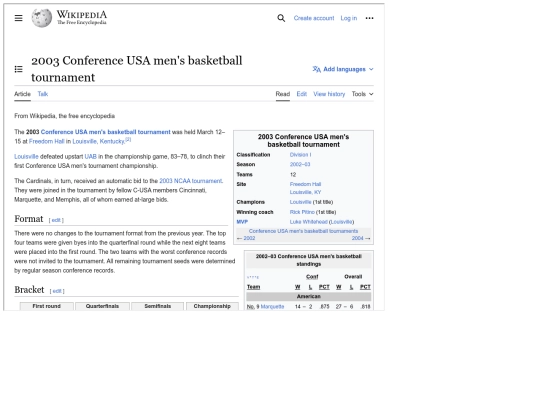
Task: Expand the Add languages dropdown
Action: pos(343,69)
